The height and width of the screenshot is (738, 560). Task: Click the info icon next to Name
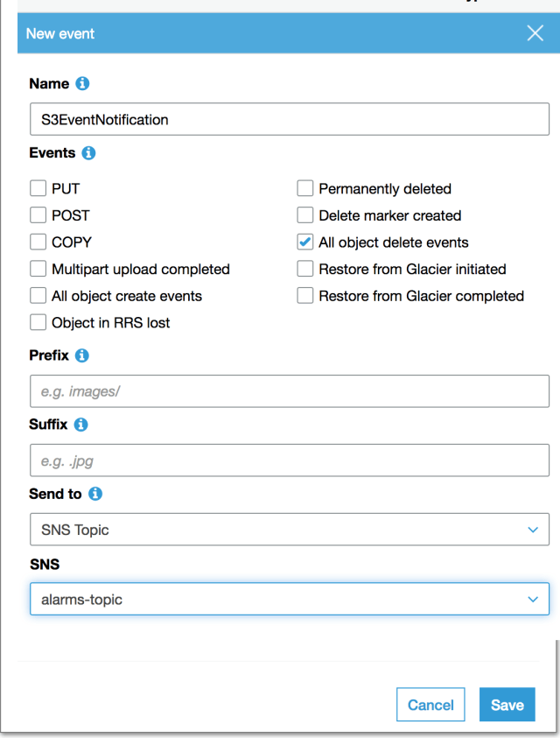pyautogui.click(x=83, y=84)
